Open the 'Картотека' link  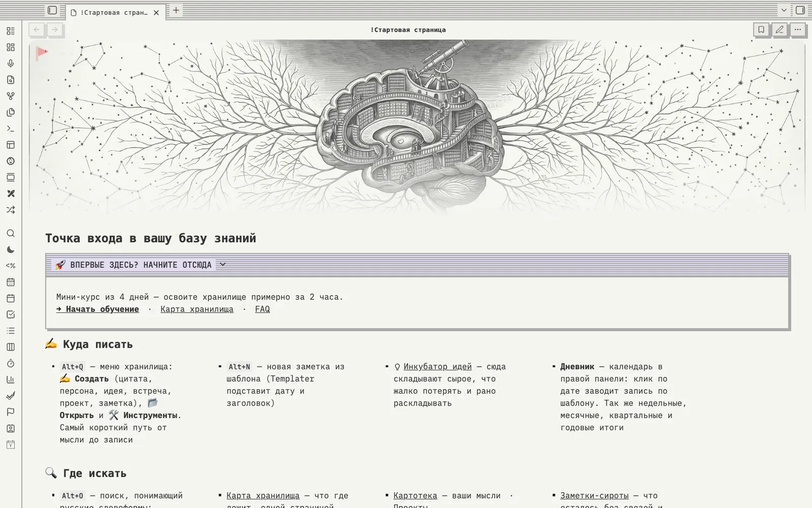tap(415, 495)
